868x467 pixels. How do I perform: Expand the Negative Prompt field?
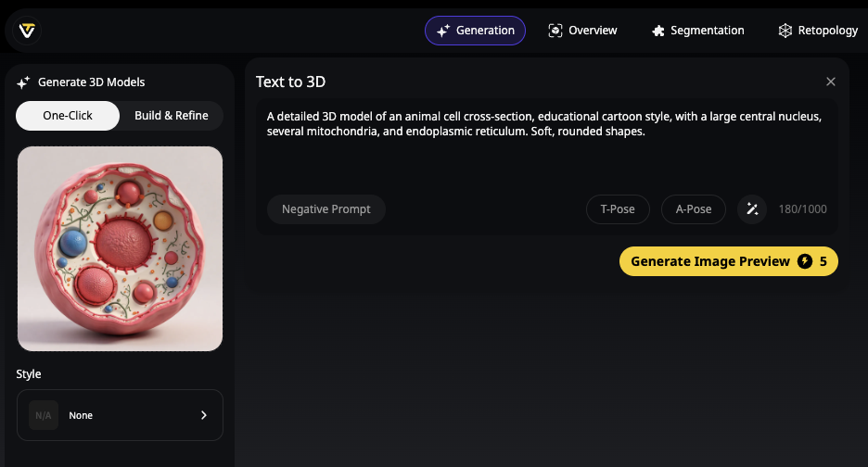pyautogui.click(x=326, y=209)
